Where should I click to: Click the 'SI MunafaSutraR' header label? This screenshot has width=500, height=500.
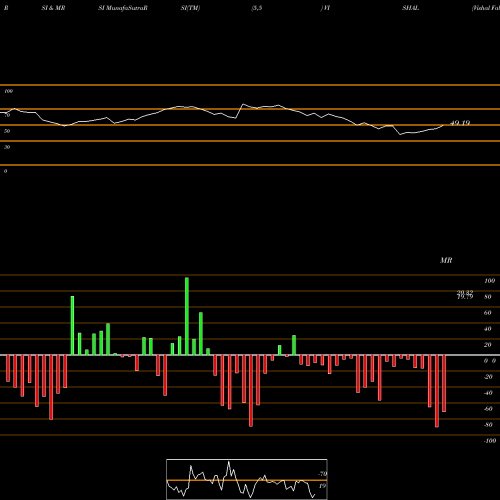point(123,8)
